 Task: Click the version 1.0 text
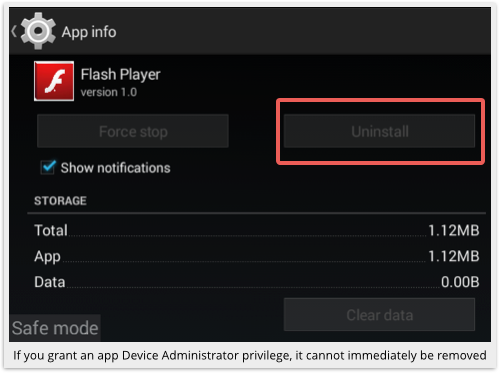(x=109, y=92)
